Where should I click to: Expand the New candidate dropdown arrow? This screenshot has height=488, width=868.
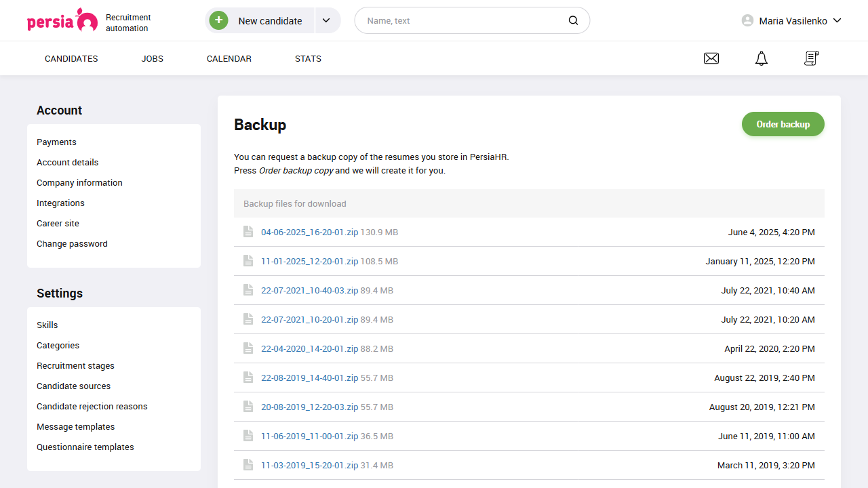(x=327, y=20)
